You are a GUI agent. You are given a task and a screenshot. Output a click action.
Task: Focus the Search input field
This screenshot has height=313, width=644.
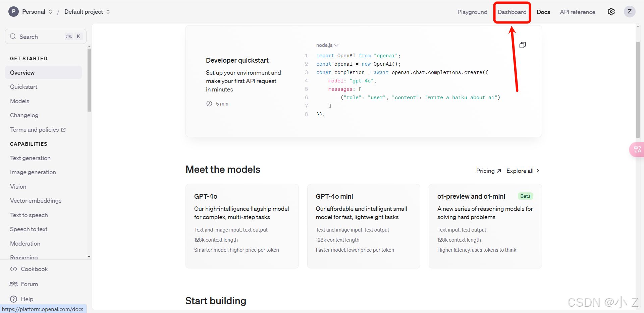(x=46, y=37)
